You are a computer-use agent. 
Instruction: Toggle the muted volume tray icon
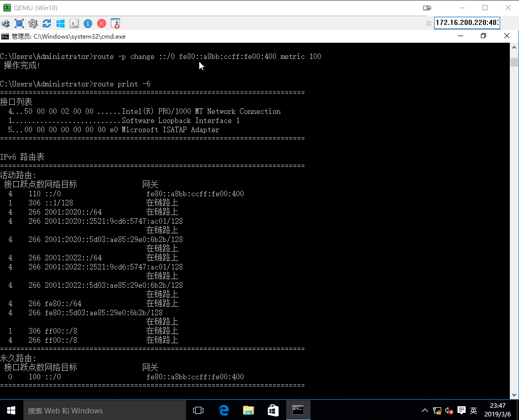pos(449,410)
